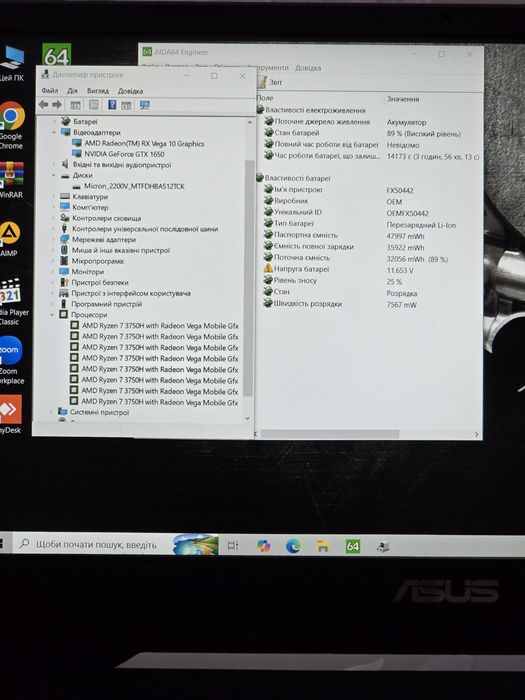Click the NVIDIA GeForce GTX 1650 adapter icon
525x700 pixels.
pyautogui.click(x=77, y=154)
